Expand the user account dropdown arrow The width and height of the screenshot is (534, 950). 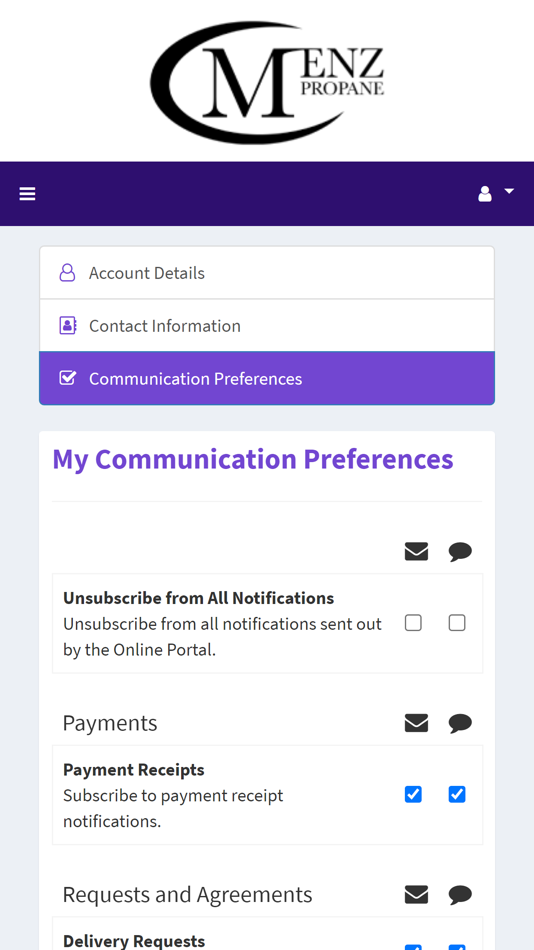509,191
